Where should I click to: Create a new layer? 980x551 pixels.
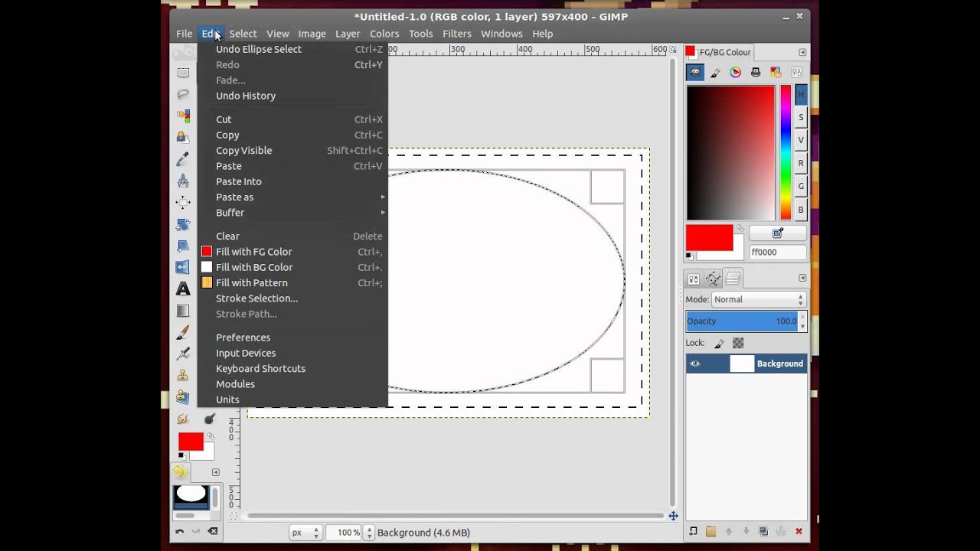(693, 531)
